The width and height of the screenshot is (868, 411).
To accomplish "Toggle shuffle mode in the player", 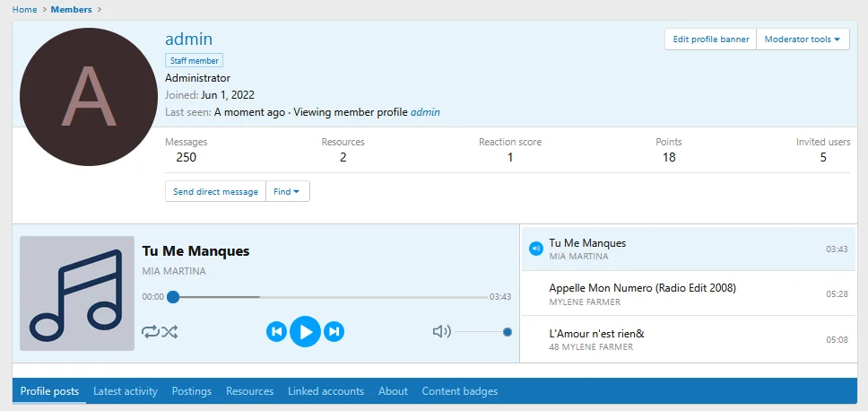I will coord(169,332).
